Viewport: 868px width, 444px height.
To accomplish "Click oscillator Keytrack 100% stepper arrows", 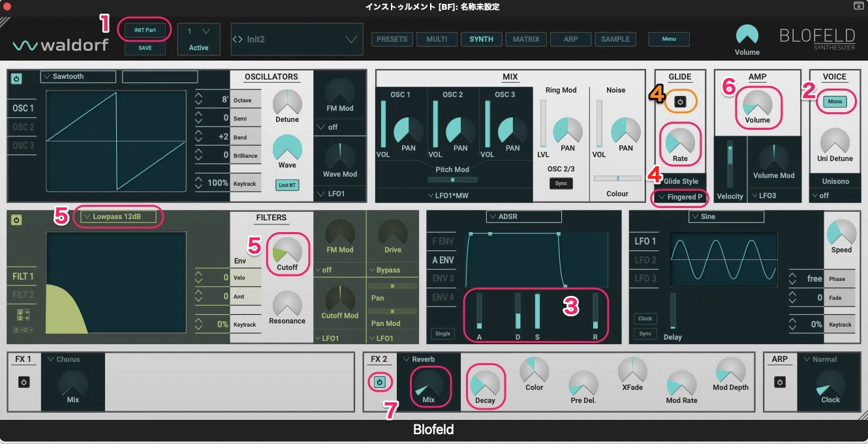I will coord(199,183).
